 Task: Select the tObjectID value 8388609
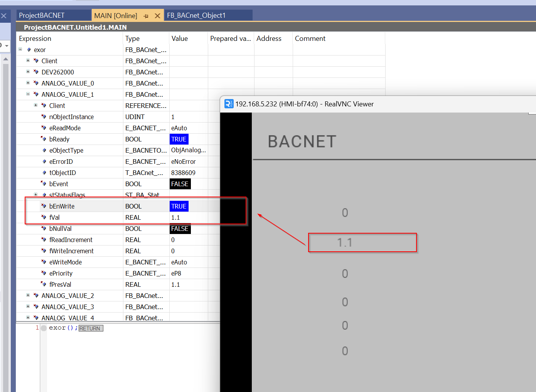click(189, 173)
